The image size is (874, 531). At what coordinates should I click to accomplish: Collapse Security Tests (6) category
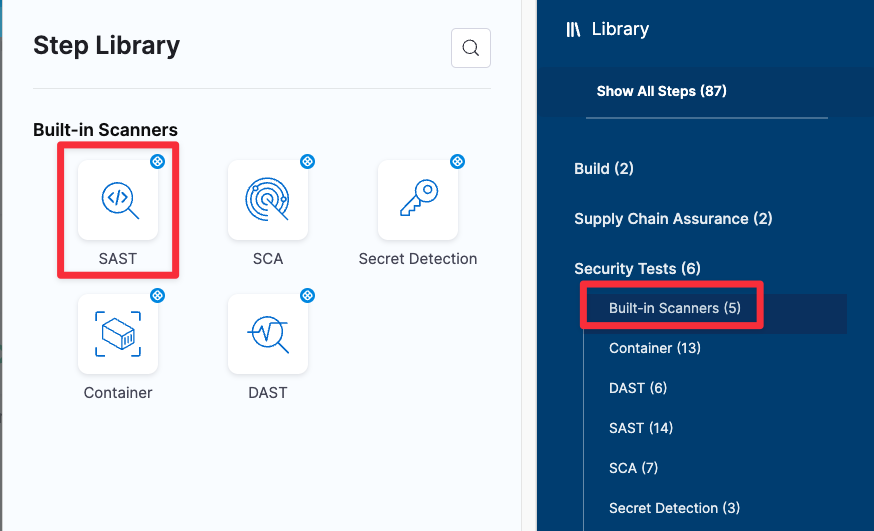click(637, 268)
